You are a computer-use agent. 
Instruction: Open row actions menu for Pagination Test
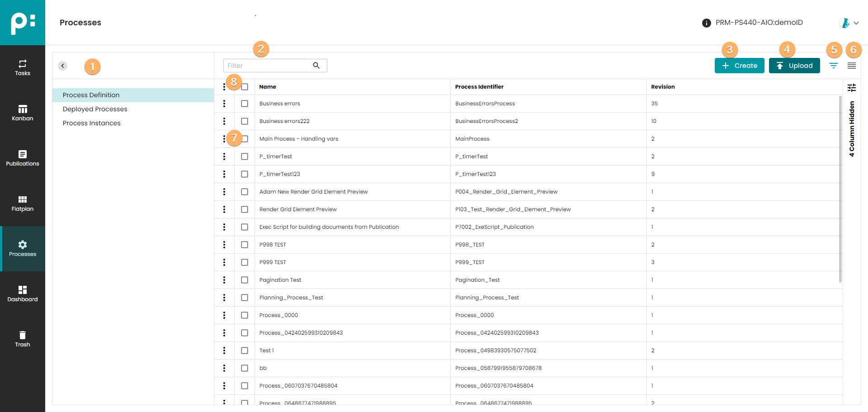[224, 280]
